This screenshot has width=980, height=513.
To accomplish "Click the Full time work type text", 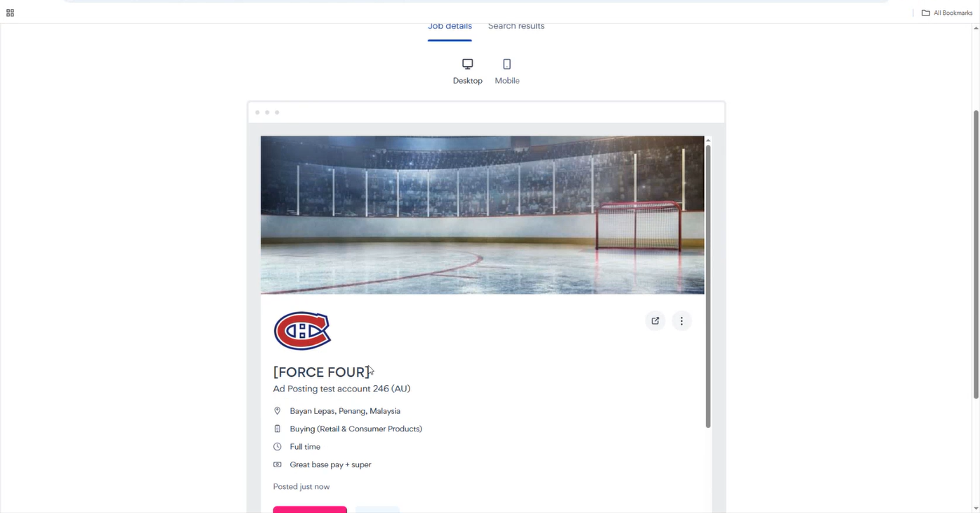I will pos(305,447).
